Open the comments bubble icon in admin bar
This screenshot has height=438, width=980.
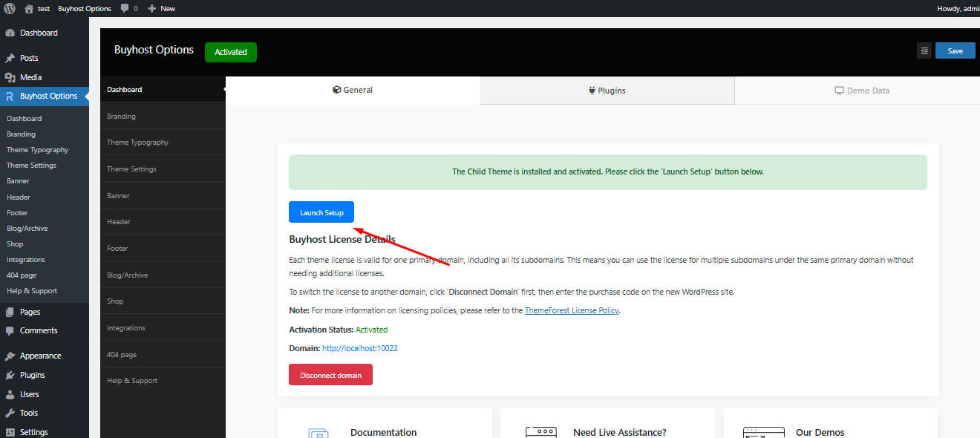[x=125, y=8]
